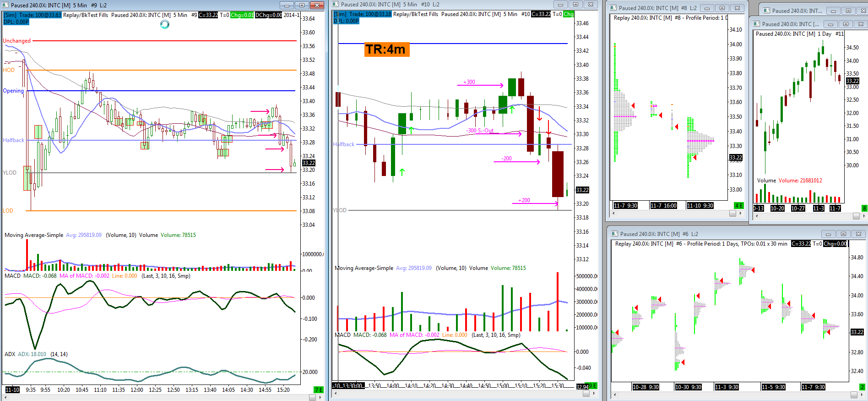Click '33.22' price marker on chart #9 price axis
The height and width of the screenshot is (401, 868).
click(x=309, y=163)
